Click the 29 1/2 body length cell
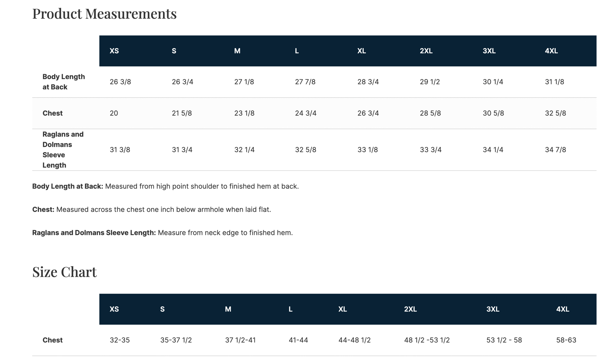 pyautogui.click(x=430, y=82)
